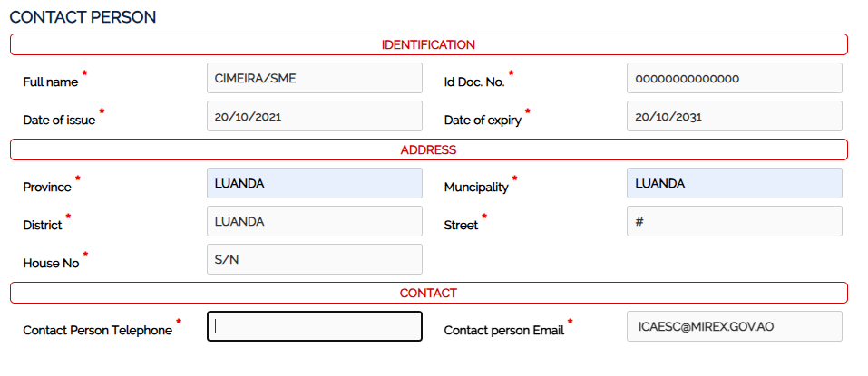Focus the Id Doc. No. field
Viewport: 868px width, 376px height.
[x=734, y=78]
